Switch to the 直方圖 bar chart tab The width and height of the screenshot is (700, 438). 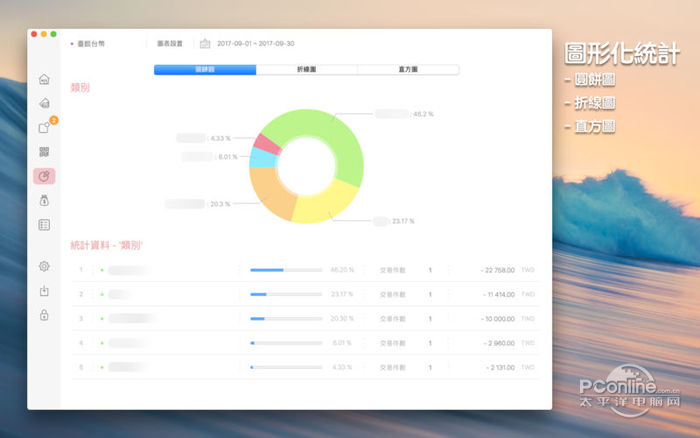click(408, 69)
